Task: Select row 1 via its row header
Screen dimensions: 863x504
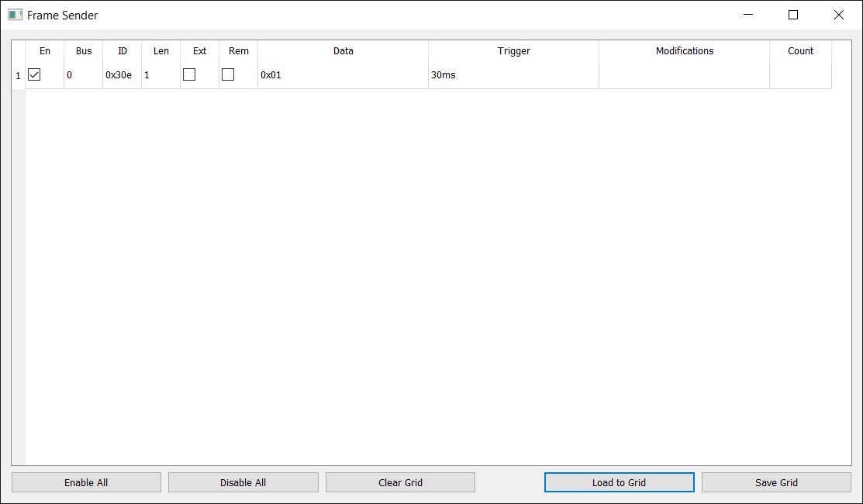Action: pos(19,76)
